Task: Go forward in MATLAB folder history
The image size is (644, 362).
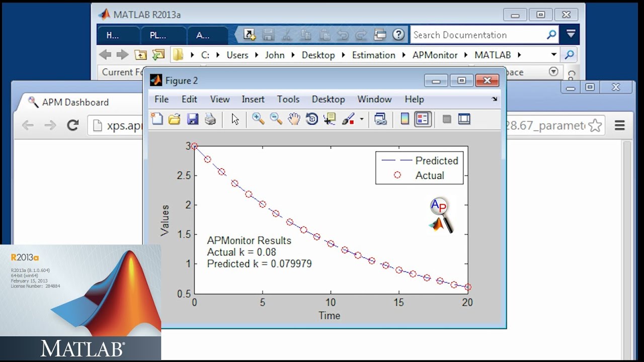Action: (122, 55)
